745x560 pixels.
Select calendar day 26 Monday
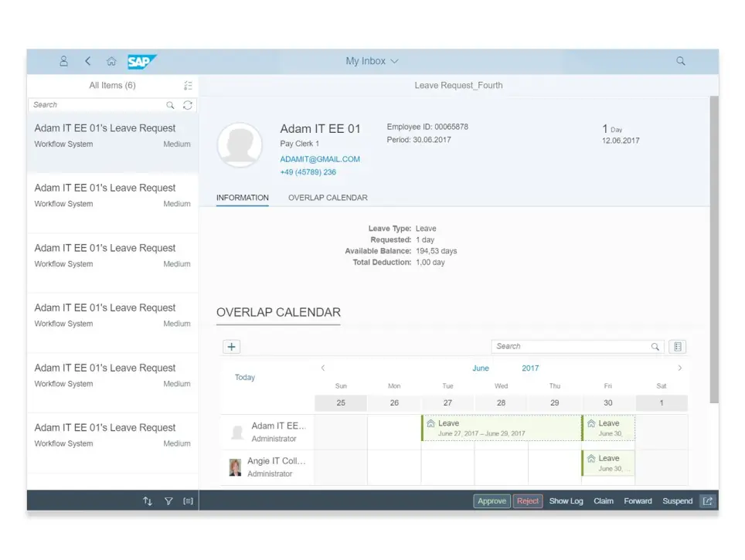(394, 402)
